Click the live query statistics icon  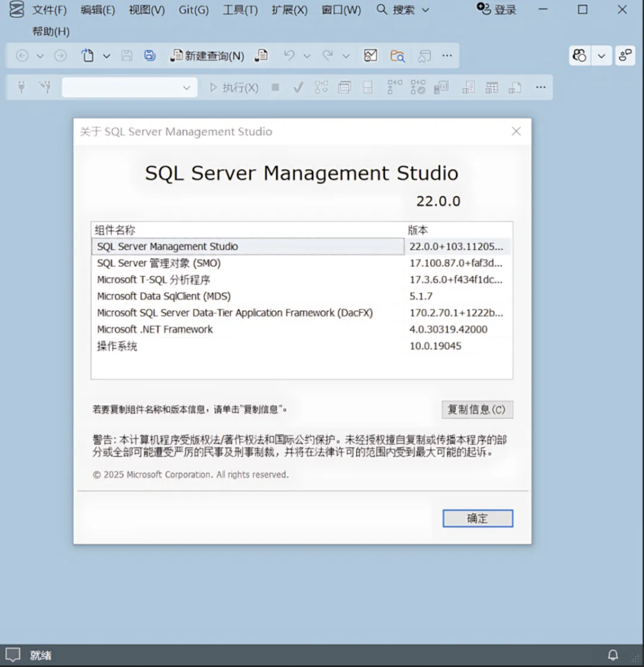click(x=418, y=87)
